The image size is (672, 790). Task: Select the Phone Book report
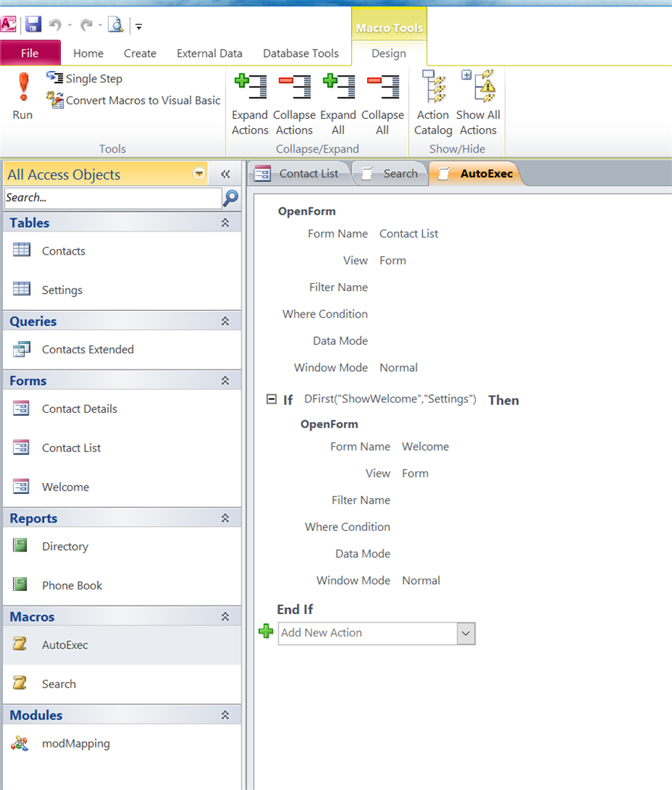(122, 586)
